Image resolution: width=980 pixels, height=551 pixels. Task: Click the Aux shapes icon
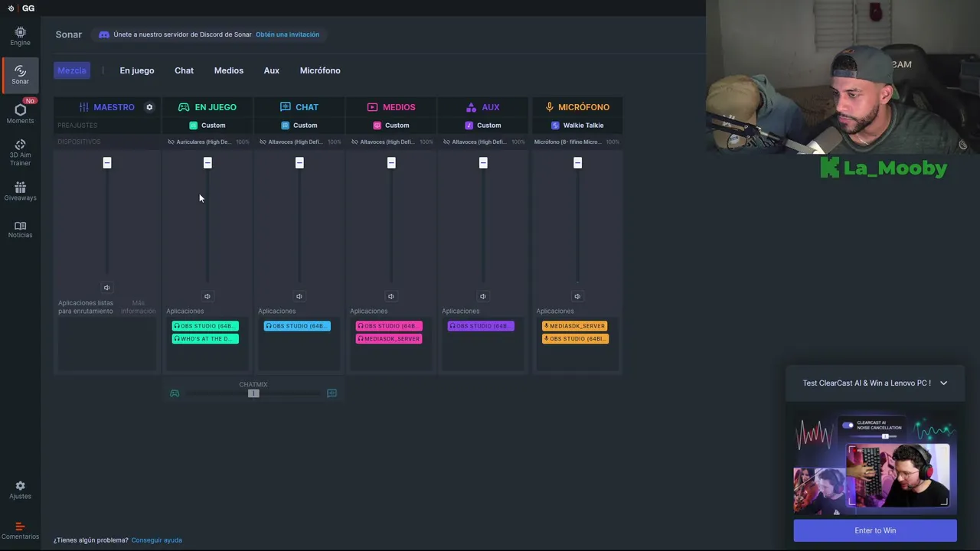(471, 107)
